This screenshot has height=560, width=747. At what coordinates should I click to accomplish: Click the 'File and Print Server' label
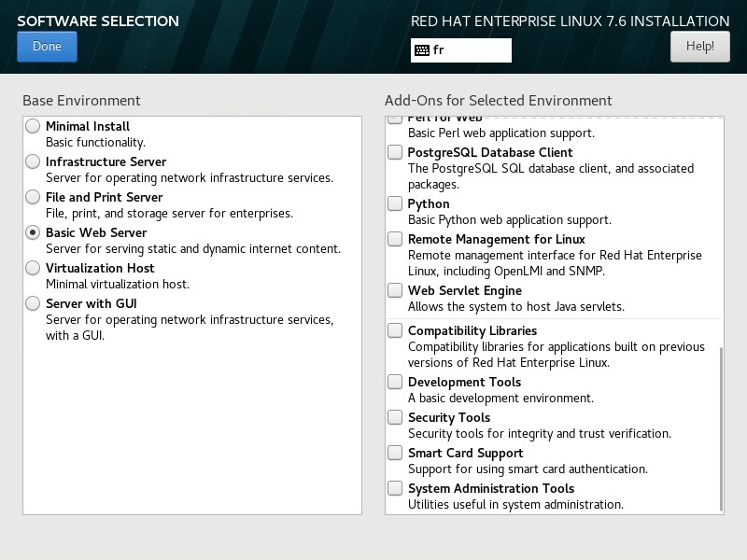click(105, 197)
